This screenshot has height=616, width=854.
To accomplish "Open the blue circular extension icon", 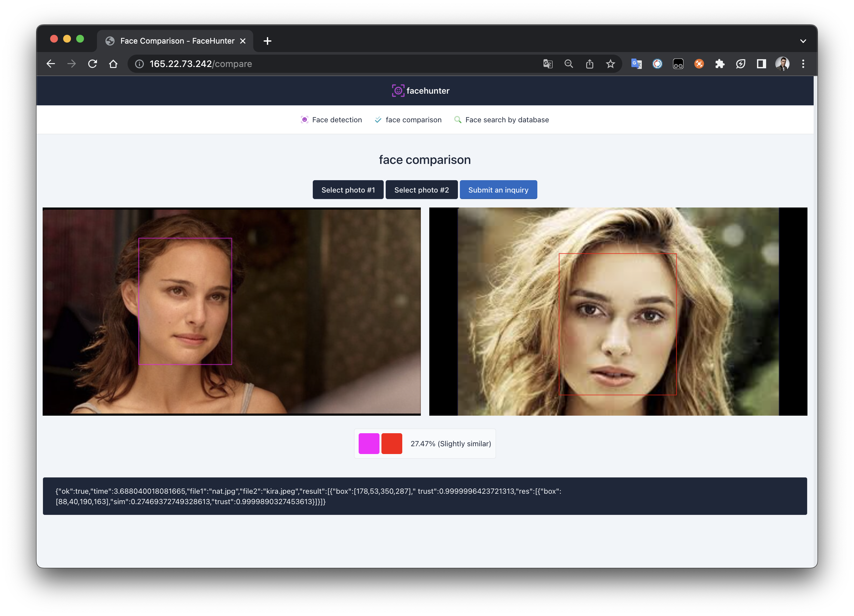I will tap(657, 64).
